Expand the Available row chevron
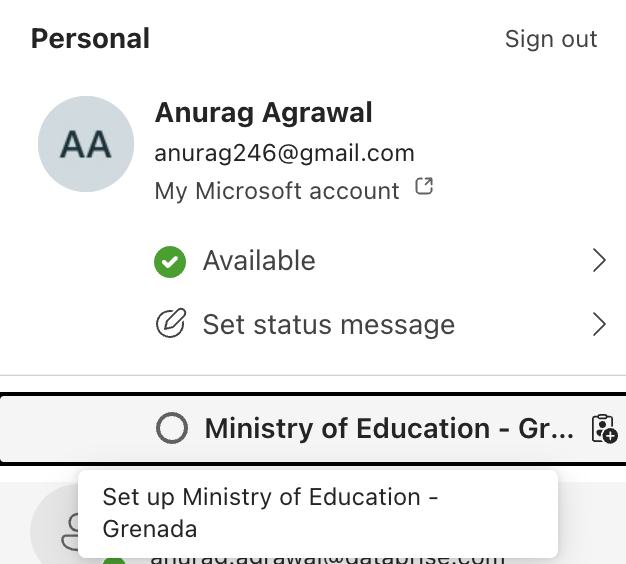Image resolution: width=626 pixels, height=564 pixels. (599, 261)
